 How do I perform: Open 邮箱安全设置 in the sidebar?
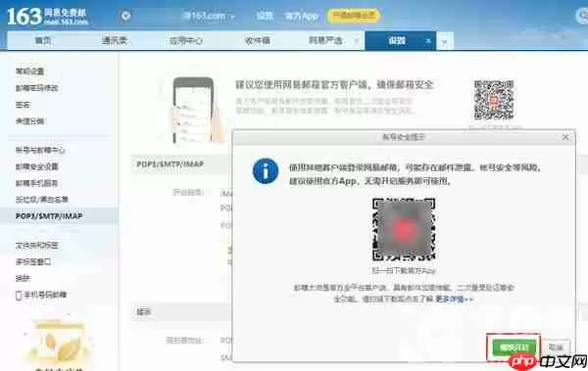pyautogui.click(x=37, y=166)
